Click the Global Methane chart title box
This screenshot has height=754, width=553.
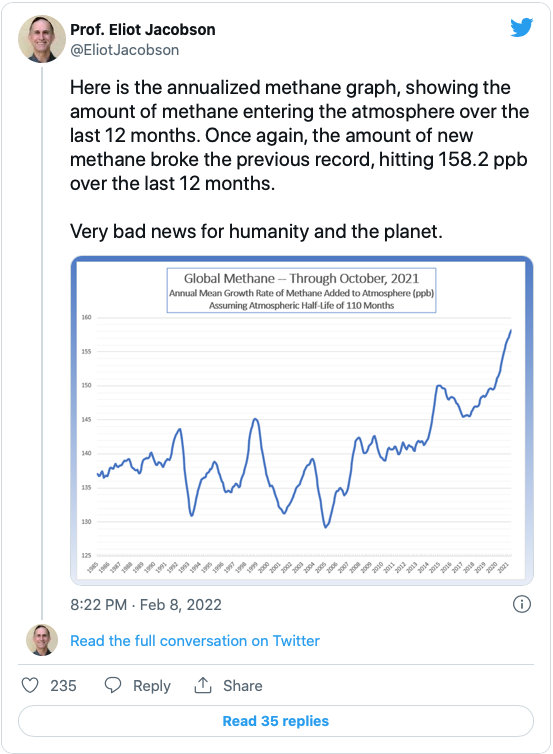[302, 290]
